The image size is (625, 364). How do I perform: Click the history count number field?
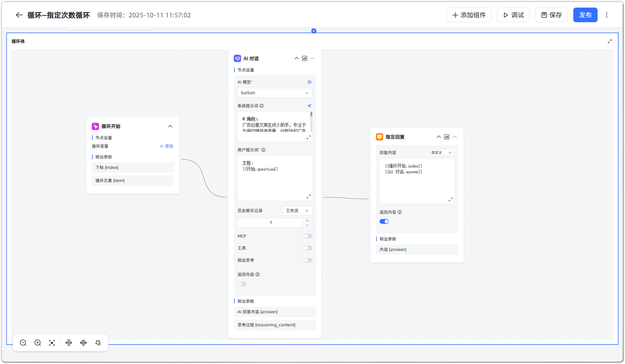[x=271, y=222]
